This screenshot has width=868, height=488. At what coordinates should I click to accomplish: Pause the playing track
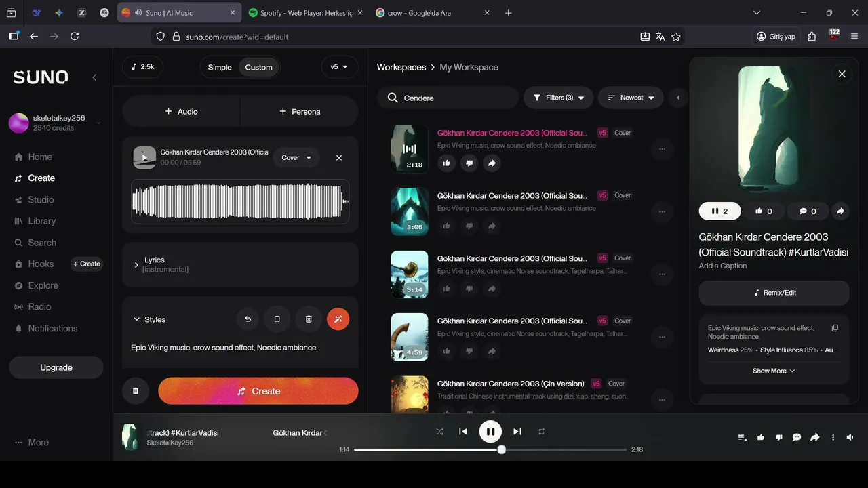click(490, 432)
